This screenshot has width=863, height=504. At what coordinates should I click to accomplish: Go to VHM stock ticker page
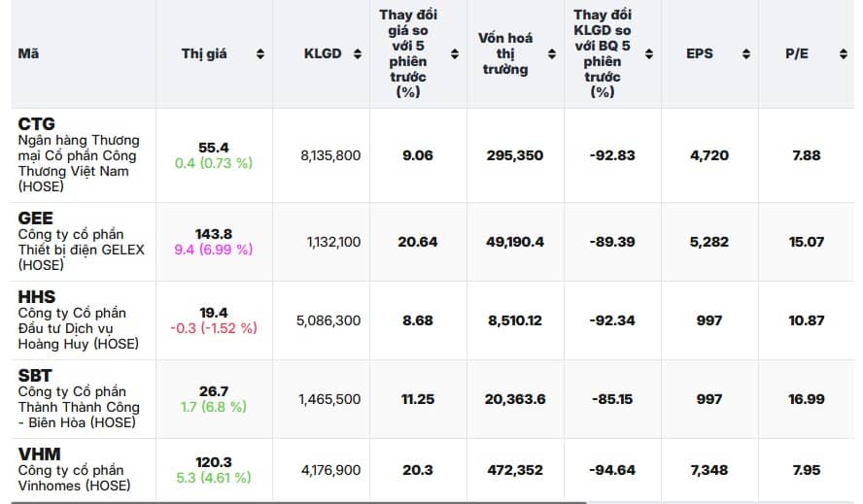click(x=38, y=454)
